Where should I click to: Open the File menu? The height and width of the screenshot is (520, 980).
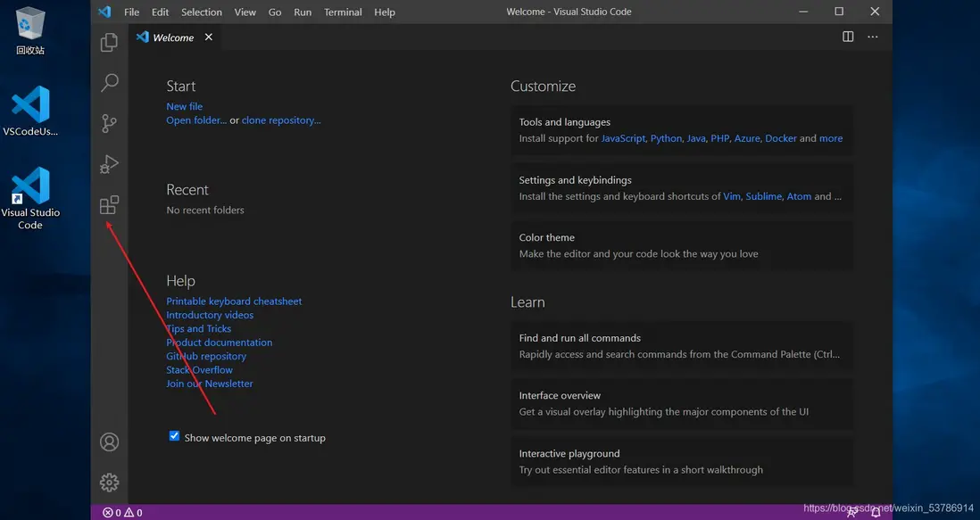[x=131, y=12]
